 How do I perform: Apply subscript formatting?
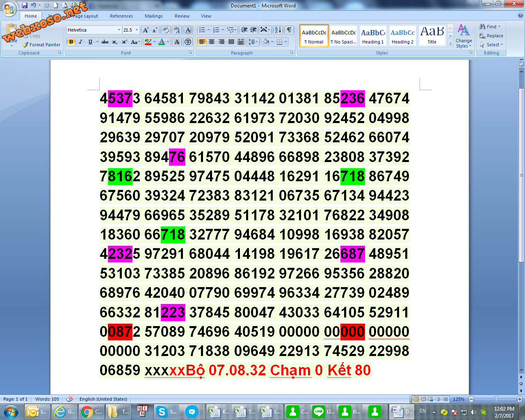[x=115, y=42]
